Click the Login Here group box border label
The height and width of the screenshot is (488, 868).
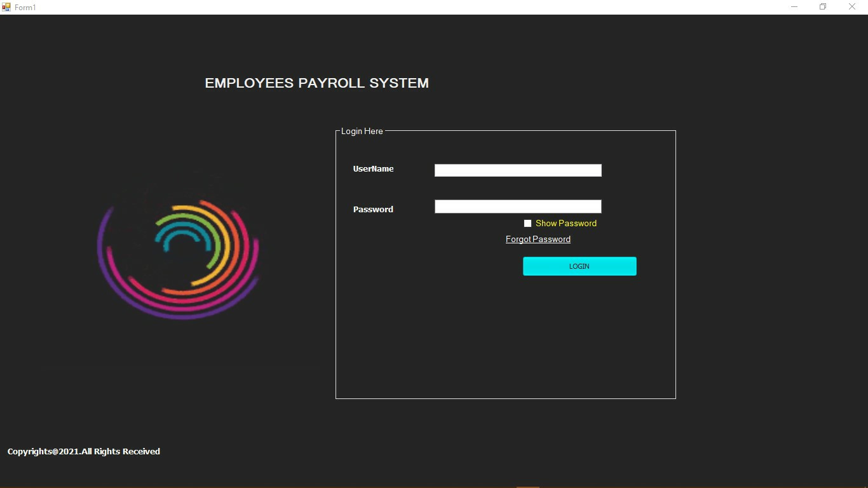pos(362,131)
